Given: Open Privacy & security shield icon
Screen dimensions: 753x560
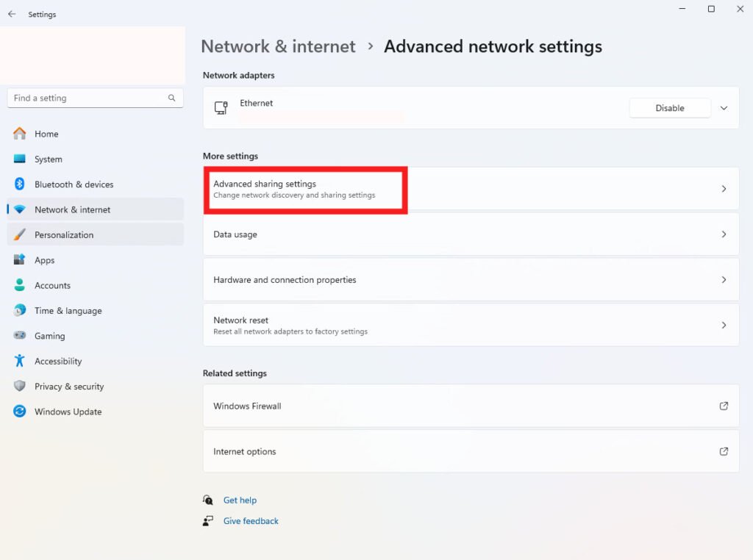Looking at the screenshot, I should (x=20, y=387).
